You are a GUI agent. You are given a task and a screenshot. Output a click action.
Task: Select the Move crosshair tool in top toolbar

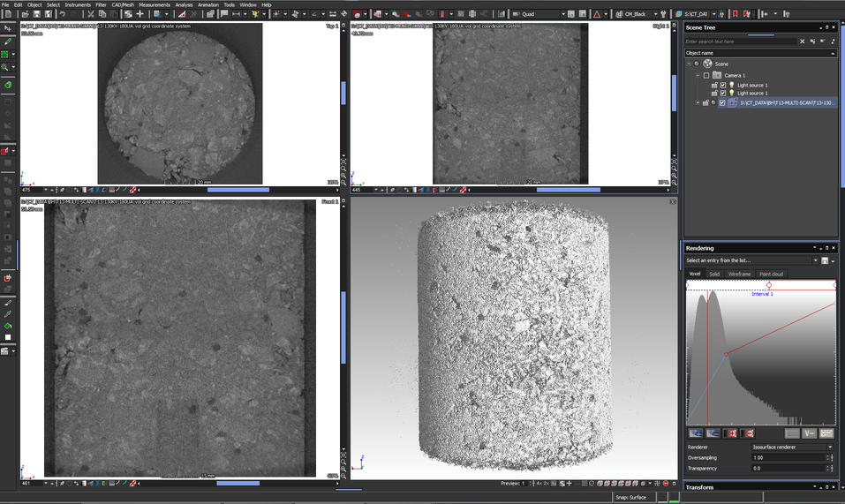point(140,14)
